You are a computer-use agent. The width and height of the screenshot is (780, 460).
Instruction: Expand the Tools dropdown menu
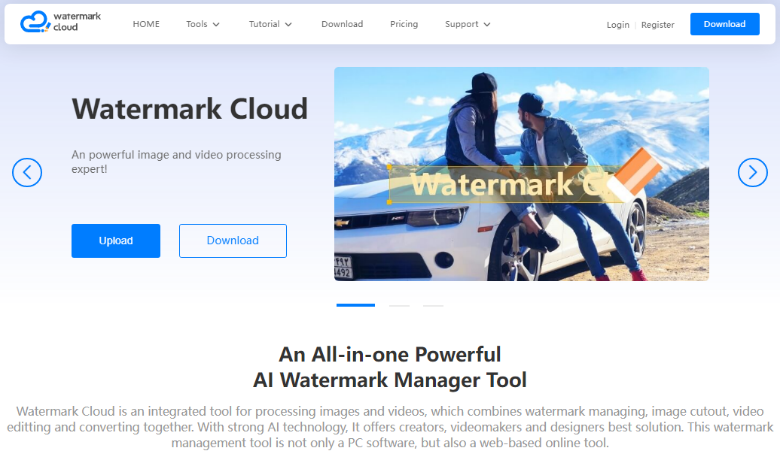[202, 24]
